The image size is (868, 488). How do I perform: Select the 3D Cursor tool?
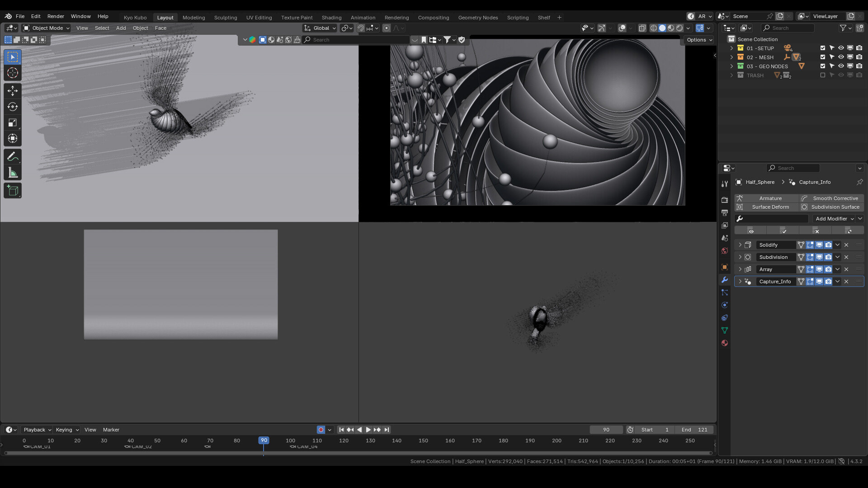pyautogui.click(x=13, y=73)
